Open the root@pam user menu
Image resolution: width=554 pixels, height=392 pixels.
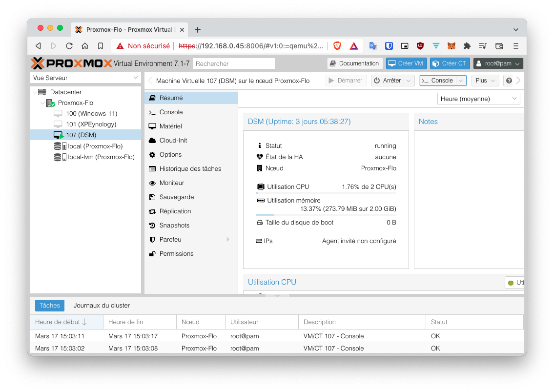coord(498,63)
